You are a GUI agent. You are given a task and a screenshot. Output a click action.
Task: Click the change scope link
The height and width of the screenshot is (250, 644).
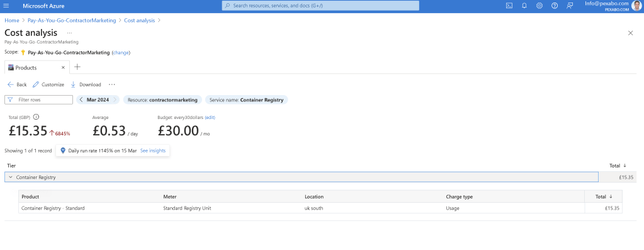click(x=121, y=52)
